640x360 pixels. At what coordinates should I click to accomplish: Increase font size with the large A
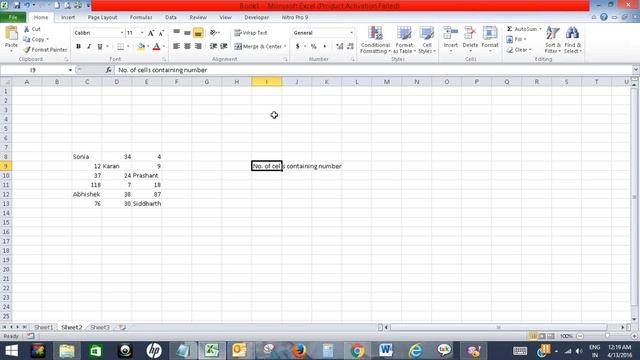pos(151,33)
